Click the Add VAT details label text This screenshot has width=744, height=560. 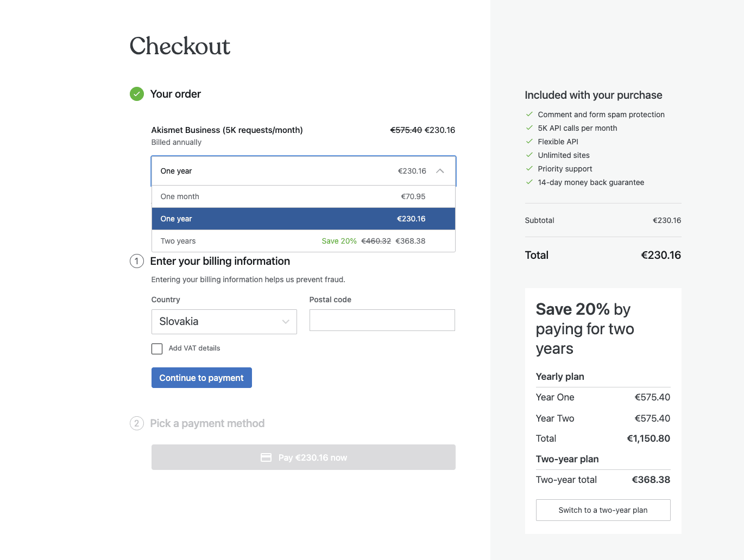pos(194,348)
